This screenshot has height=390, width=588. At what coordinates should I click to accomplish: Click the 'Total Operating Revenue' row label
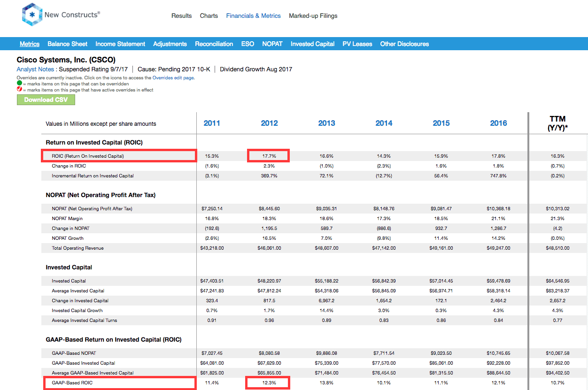point(77,248)
